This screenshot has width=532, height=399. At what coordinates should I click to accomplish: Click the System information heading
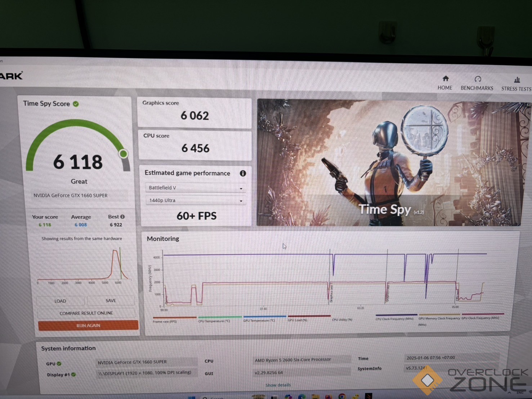tap(68, 348)
